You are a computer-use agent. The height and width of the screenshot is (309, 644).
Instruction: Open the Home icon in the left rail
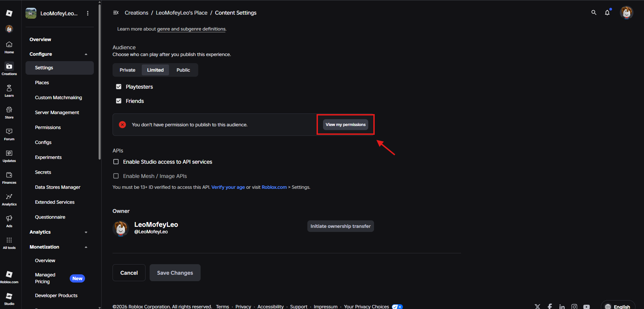point(9,48)
